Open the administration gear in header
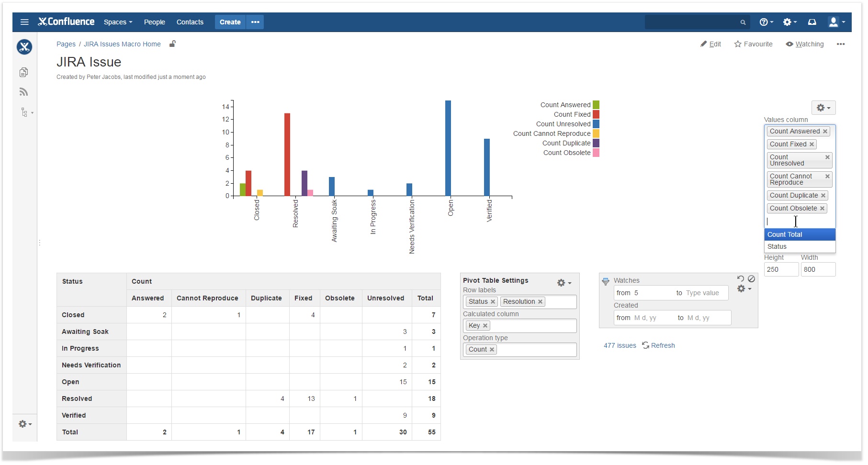Screen dimensions: 868x465 (789, 22)
